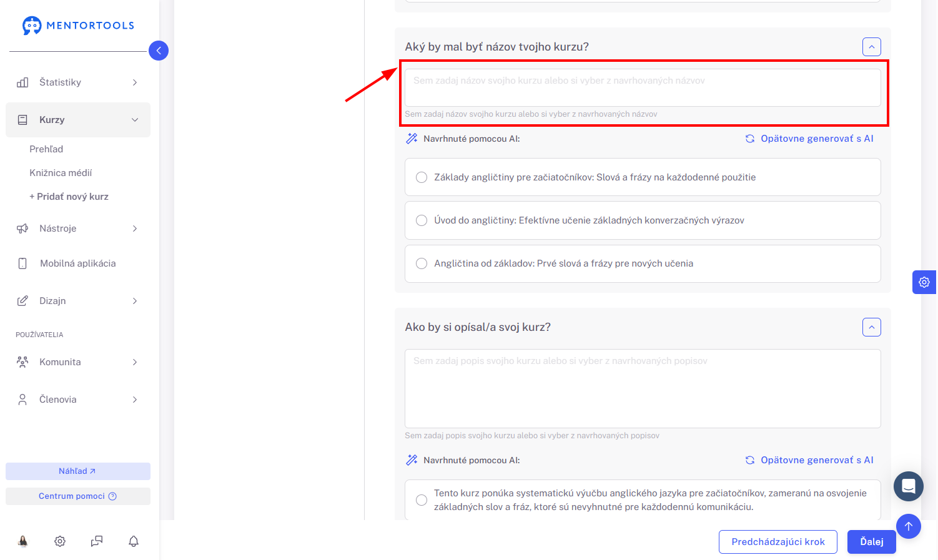Open Mobilná aplikácia menu item
This screenshot has width=938, height=560.
78,263
